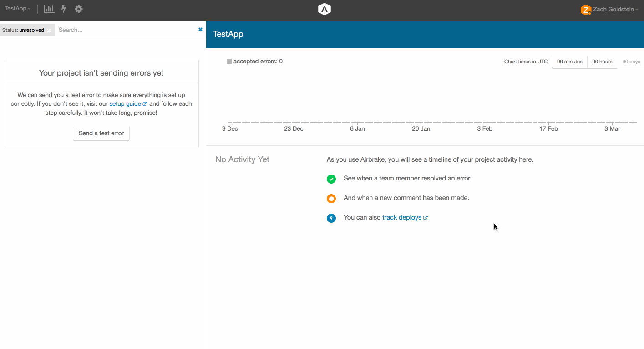Open the bar chart dashboard icon

49,9
